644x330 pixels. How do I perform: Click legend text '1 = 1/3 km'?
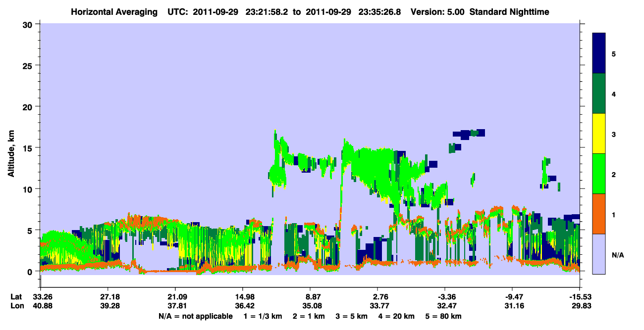(x=263, y=316)
